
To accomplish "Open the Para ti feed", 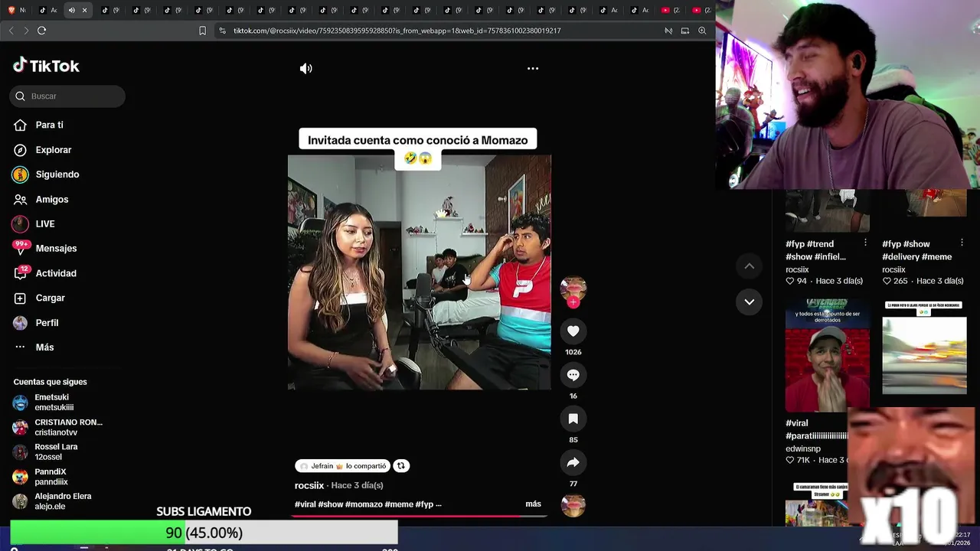I will click(x=49, y=125).
